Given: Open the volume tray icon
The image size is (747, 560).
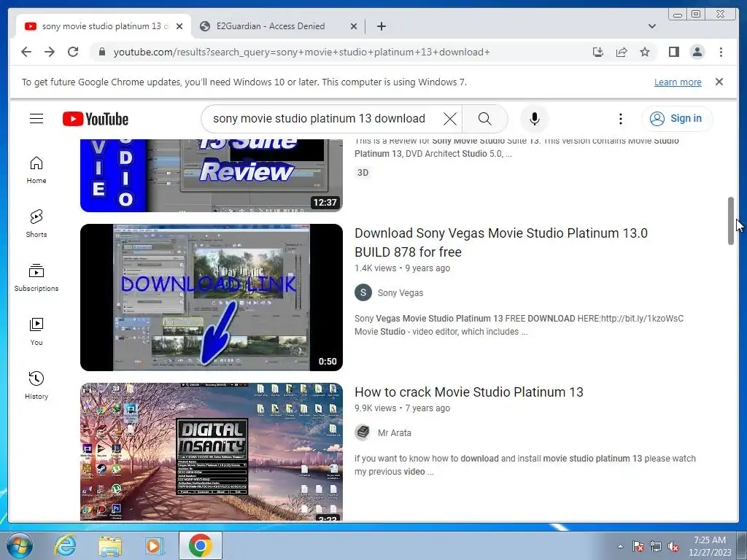Looking at the screenshot, I should 673,546.
